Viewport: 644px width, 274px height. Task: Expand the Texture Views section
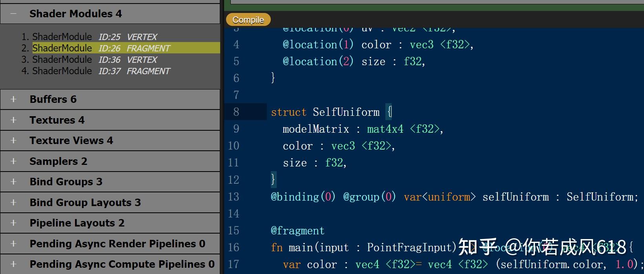point(14,141)
